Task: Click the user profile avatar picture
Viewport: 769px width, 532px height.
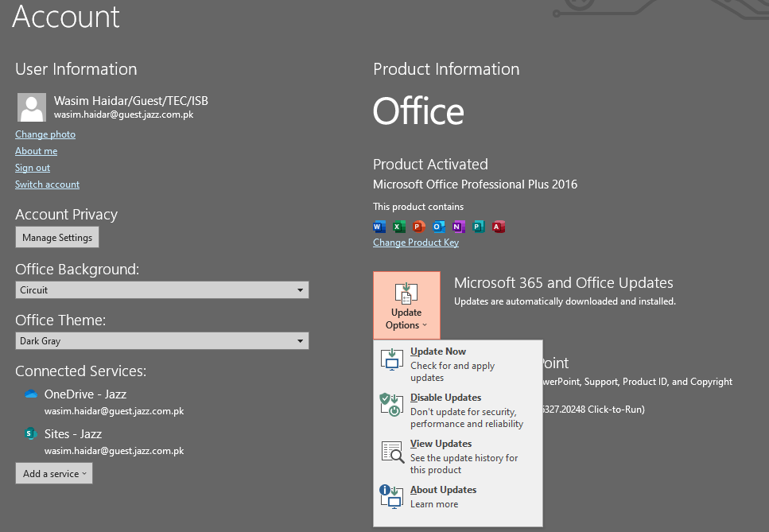Action: pos(32,107)
